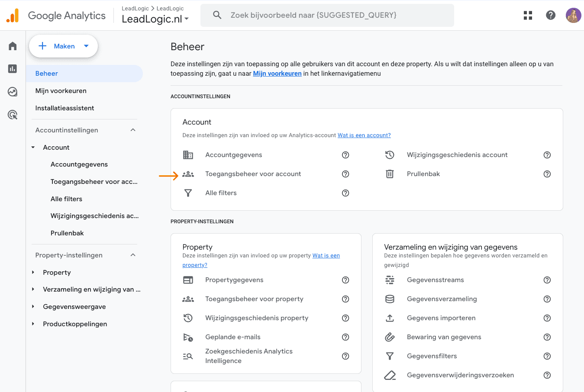
Task: Open the Explore icon in sidebar
Action: click(13, 92)
